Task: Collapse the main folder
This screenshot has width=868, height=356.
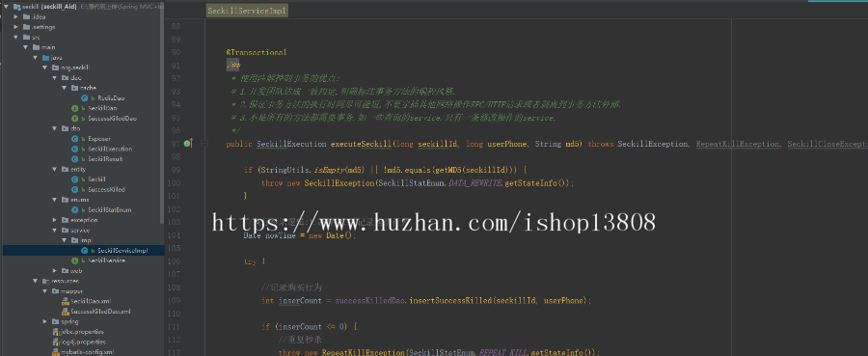Action: (25, 47)
